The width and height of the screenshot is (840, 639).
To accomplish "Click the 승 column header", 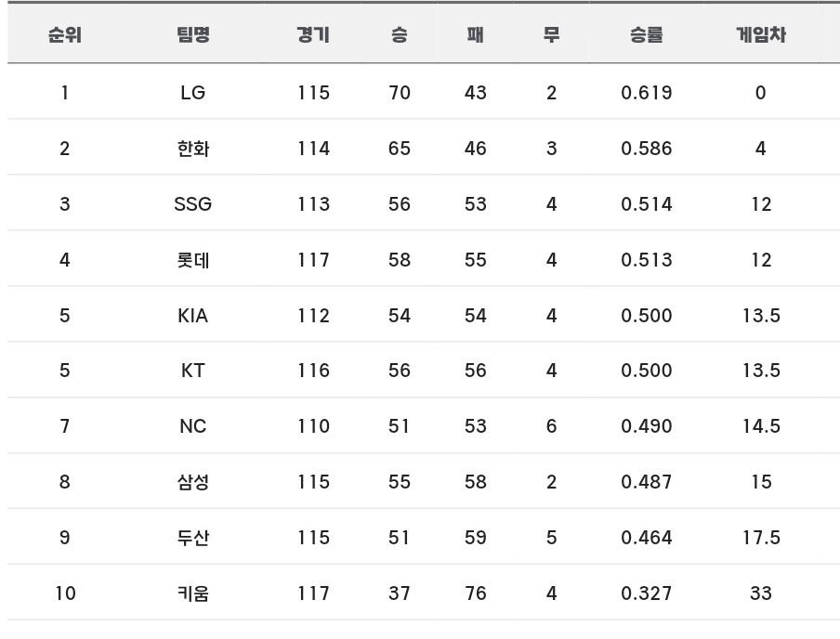I will [x=400, y=35].
